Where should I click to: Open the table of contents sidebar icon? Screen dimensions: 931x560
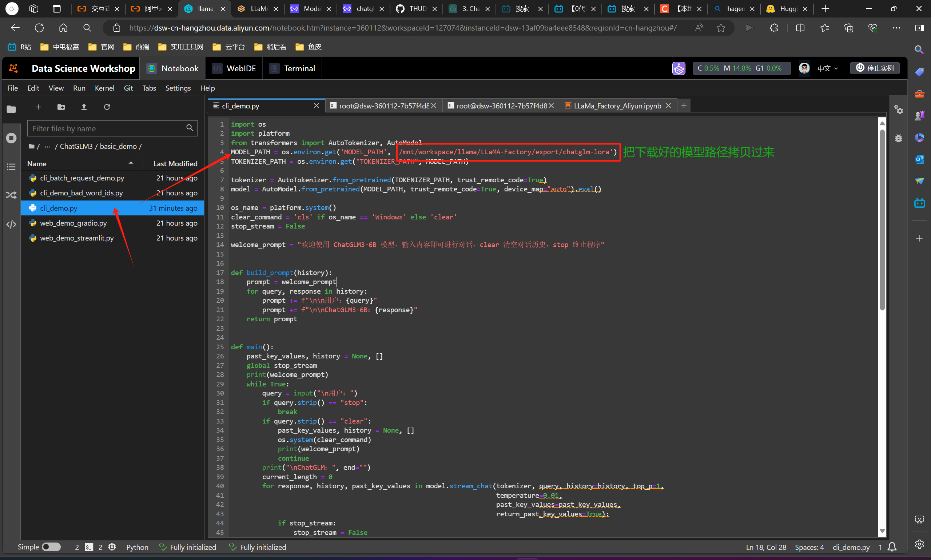point(11,166)
